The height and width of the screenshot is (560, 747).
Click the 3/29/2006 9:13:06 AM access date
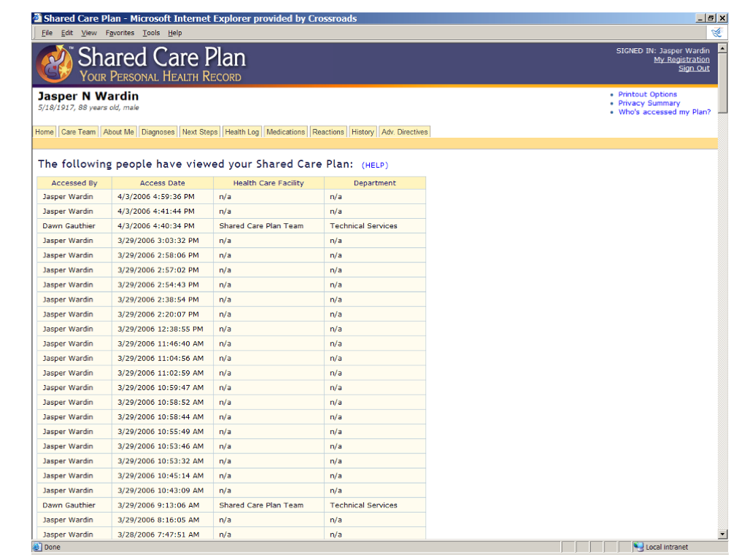158,505
